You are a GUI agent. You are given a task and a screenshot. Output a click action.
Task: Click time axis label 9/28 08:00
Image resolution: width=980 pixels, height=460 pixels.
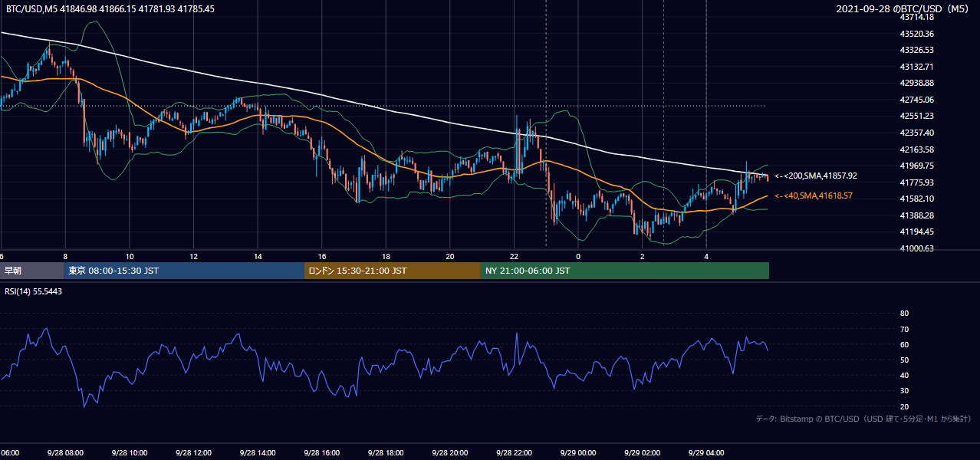(65, 452)
